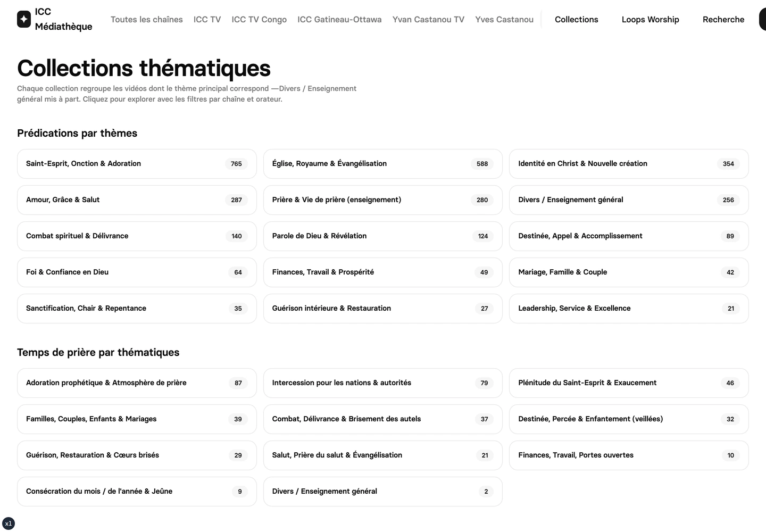Select ICC Gatineau-Ottawa in navigation

339,19
